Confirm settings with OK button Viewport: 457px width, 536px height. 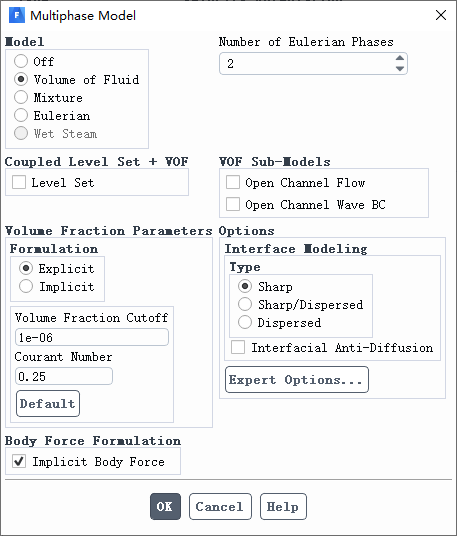[165, 507]
